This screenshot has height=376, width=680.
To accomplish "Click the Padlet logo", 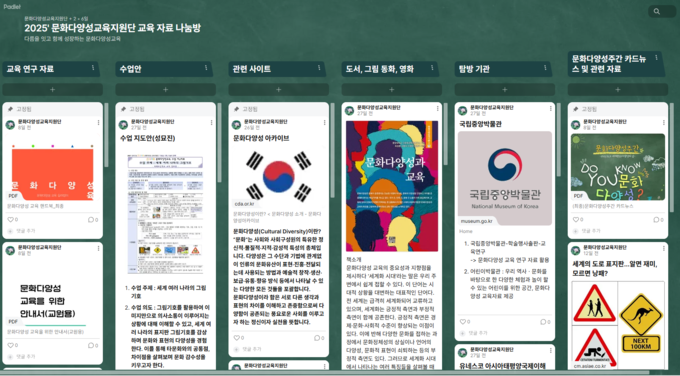I will click(12, 7).
